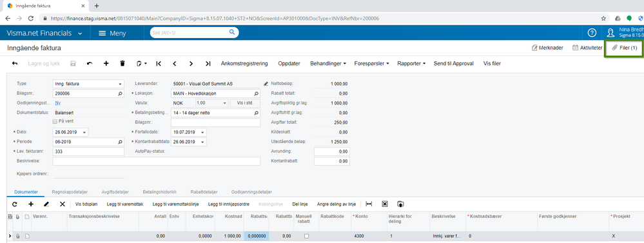Expand the Type dropdown
This screenshot has width=644, height=243.
[120, 84]
